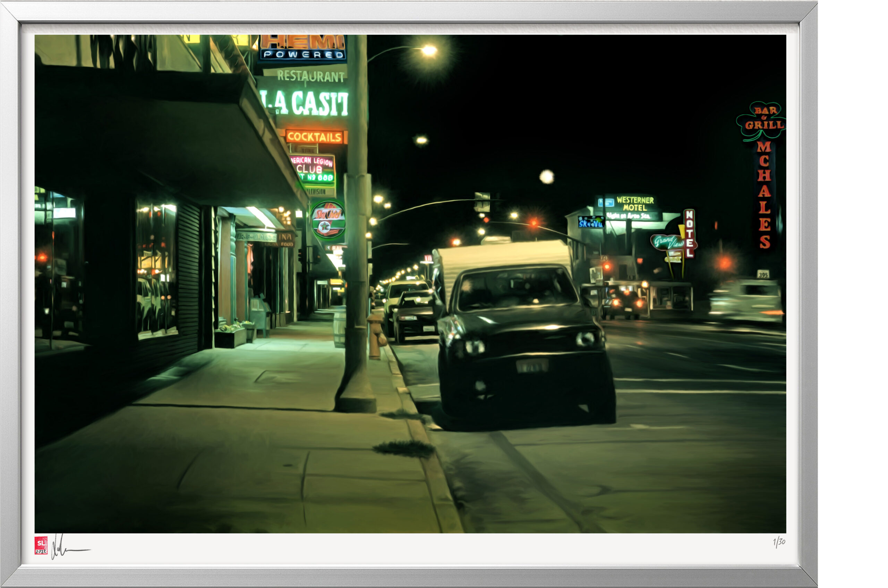Click the Grand View script sign
Image resolution: width=888 pixels, height=588 pixels.
point(668,242)
